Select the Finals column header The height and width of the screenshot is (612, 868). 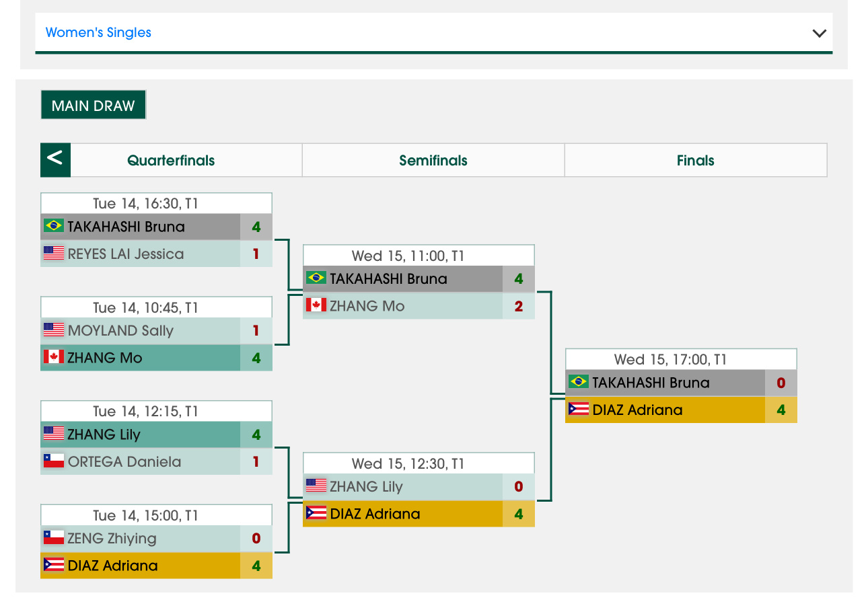click(696, 160)
